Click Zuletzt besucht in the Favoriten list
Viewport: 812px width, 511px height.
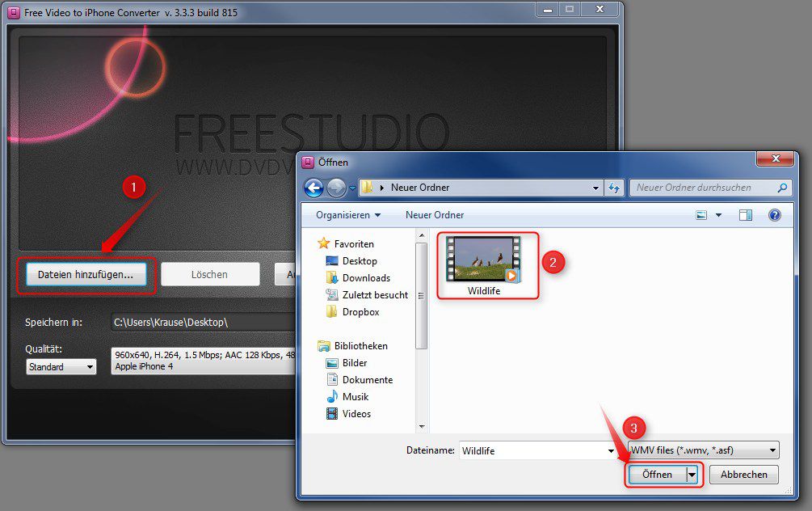click(377, 294)
